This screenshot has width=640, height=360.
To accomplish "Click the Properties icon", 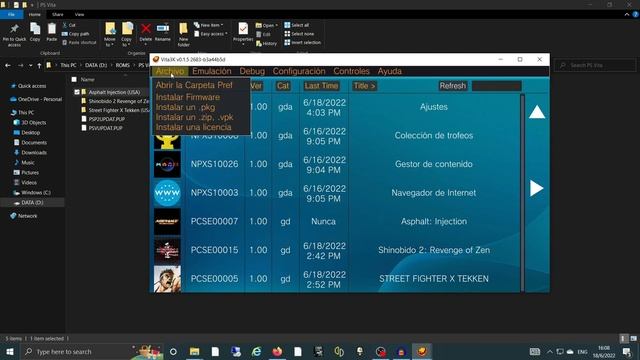I will pos(243,29).
